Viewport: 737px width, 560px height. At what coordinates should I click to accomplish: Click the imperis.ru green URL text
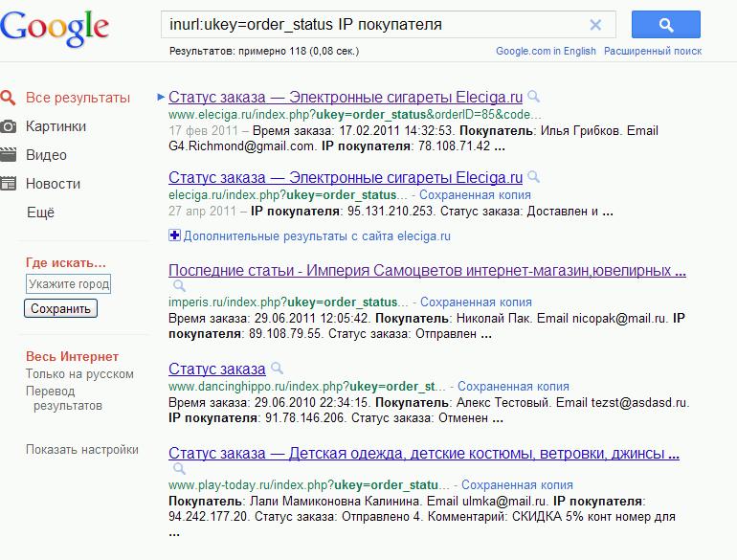288,302
